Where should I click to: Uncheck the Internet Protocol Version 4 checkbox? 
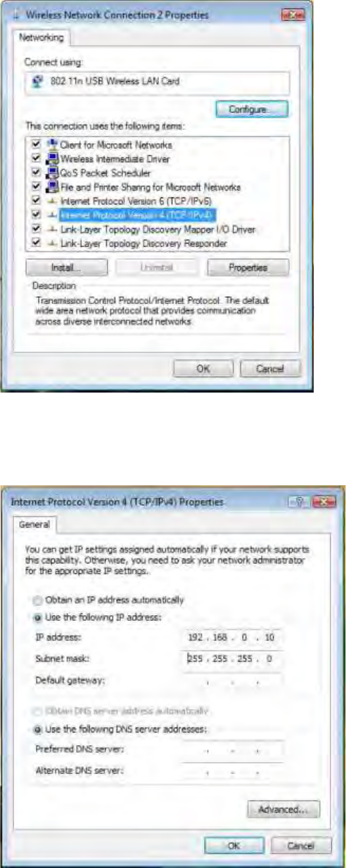coord(37,214)
